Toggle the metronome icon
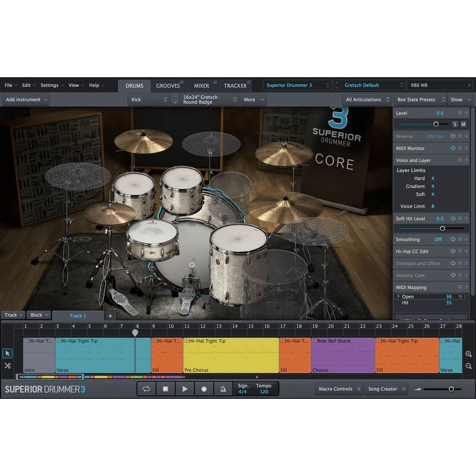 point(223,389)
